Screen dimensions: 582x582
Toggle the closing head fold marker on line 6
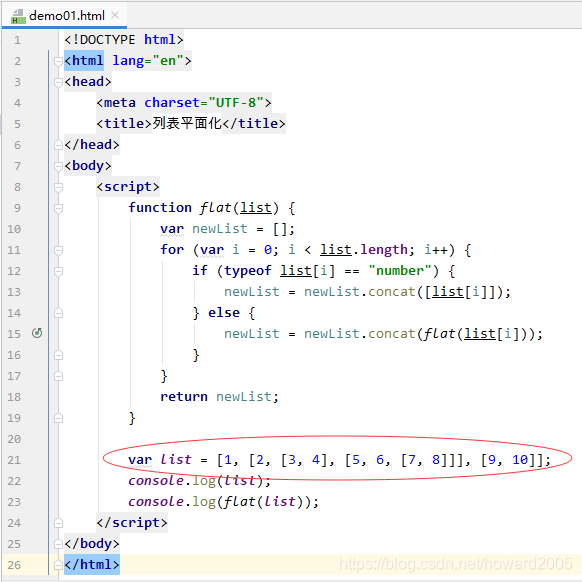58,145
